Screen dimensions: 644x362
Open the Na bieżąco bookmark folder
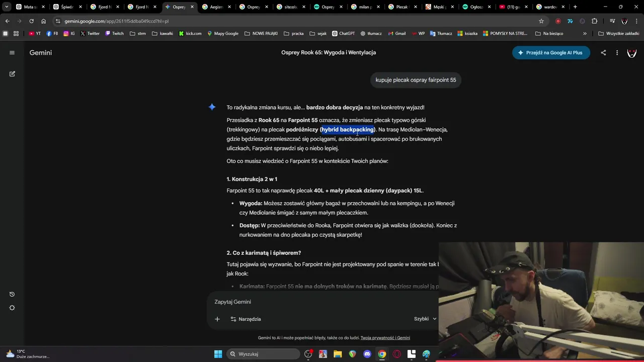549,34
